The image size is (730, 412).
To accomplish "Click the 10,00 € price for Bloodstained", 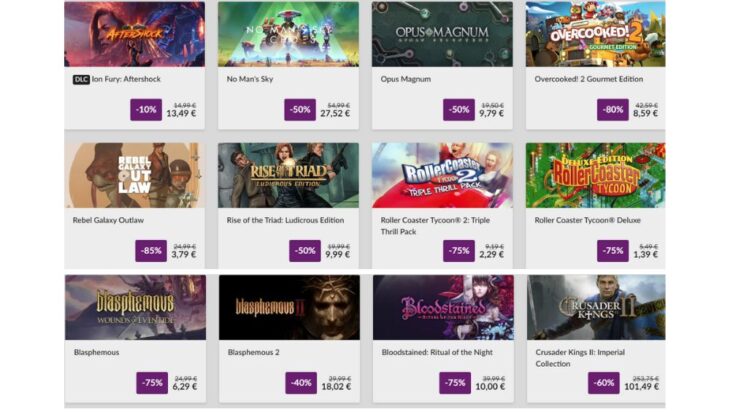I will (x=490, y=387).
